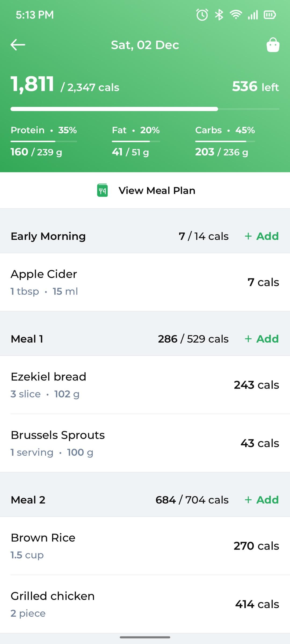This screenshot has width=290, height=644.
Task: Add food to Meal 1
Action: [262, 339]
